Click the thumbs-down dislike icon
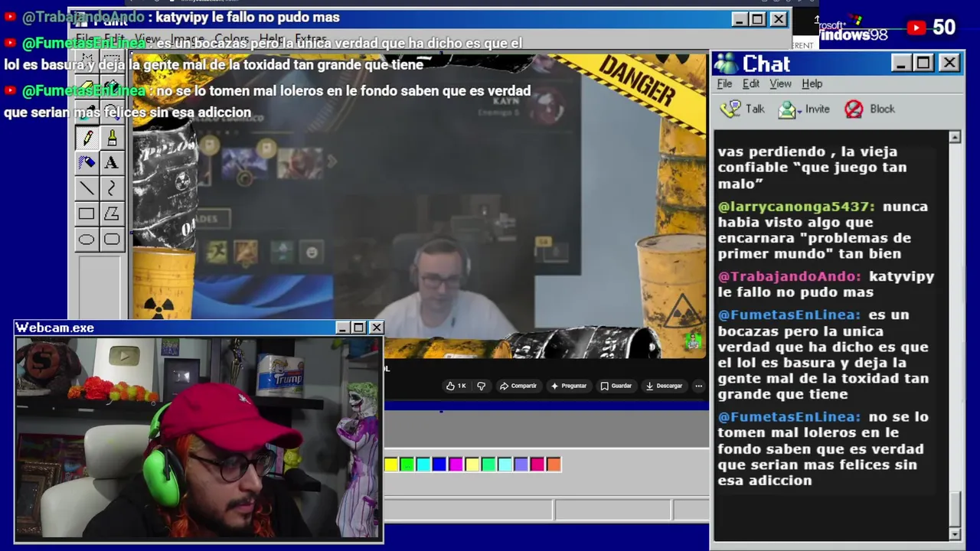The width and height of the screenshot is (980, 551). 481,386
